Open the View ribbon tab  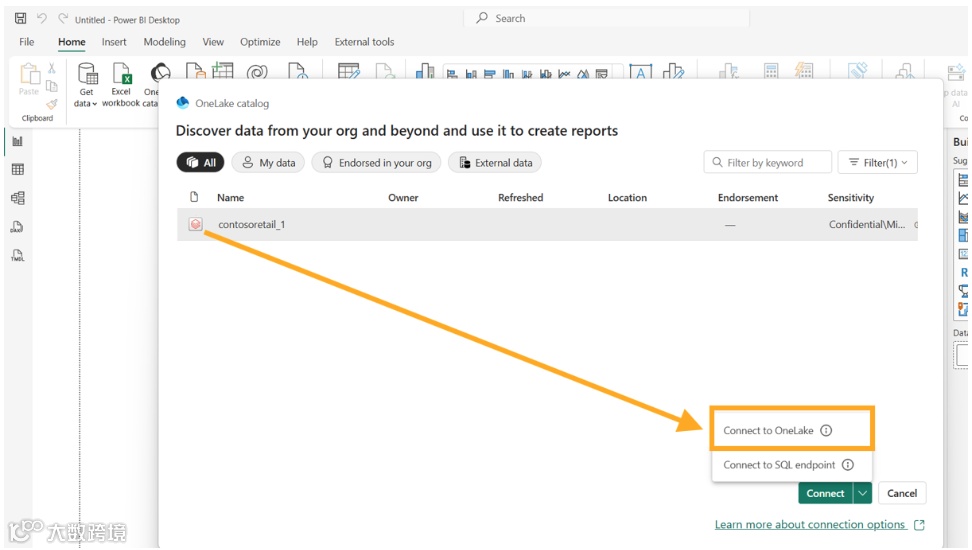(213, 42)
